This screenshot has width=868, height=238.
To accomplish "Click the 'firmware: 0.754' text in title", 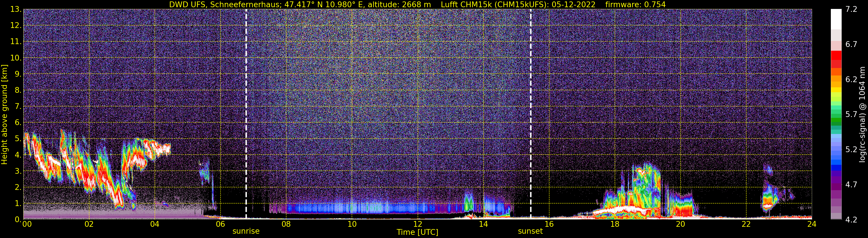I will (636, 5).
